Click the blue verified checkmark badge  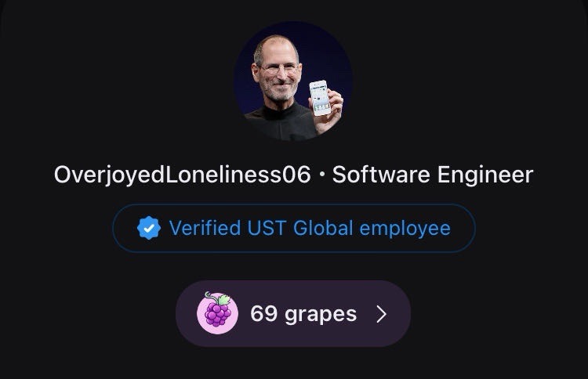pyautogui.click(x=149, y=228)
